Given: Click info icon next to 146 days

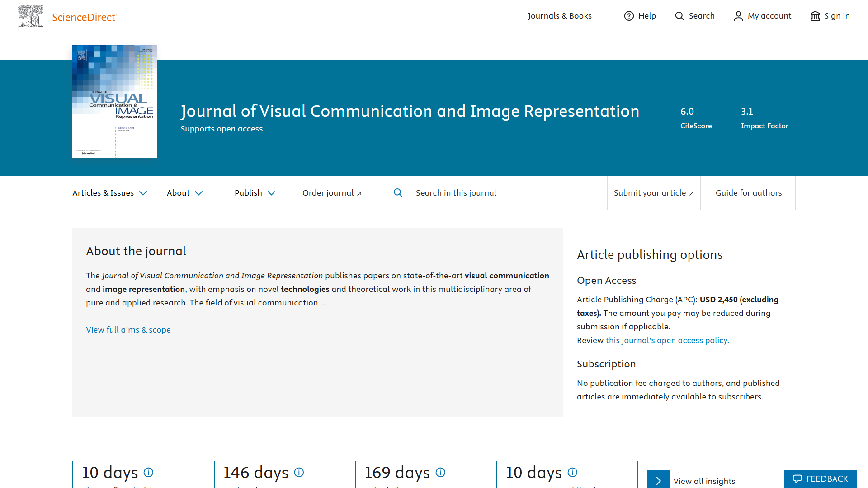Looking at the screenshot, I should [x=299, y=472].
